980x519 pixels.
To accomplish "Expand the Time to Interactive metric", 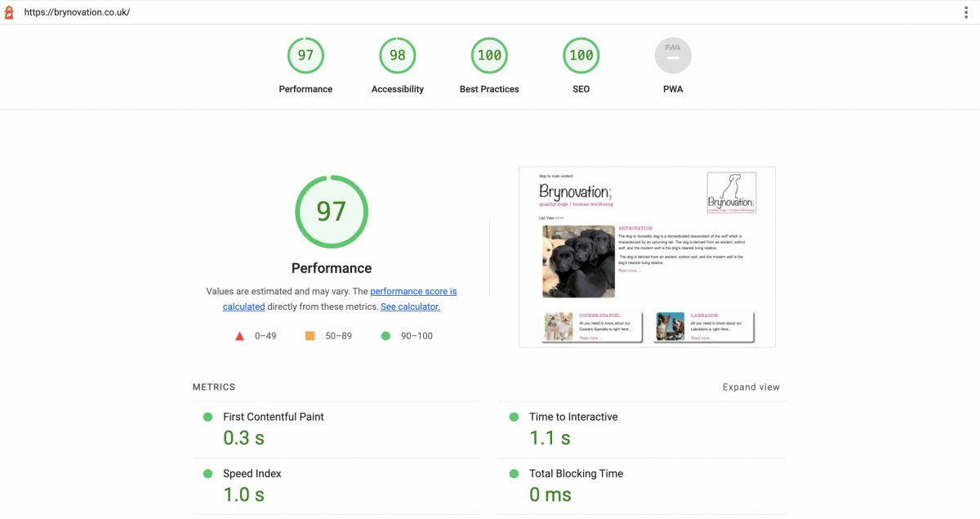I will (573, 417).
